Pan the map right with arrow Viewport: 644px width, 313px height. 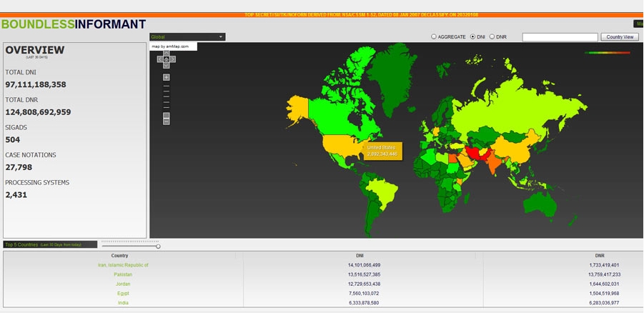(173, 60)
